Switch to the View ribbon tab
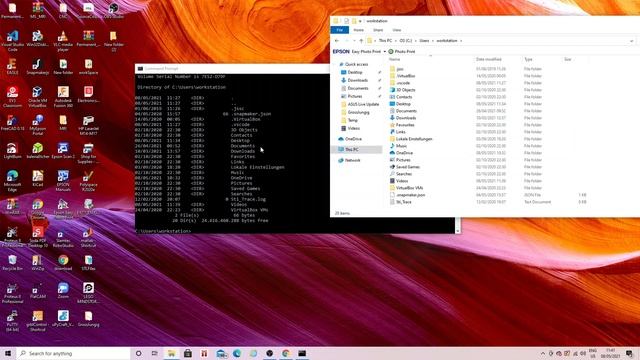This screenshot has height=360, width=640. [x=397, y=30]
